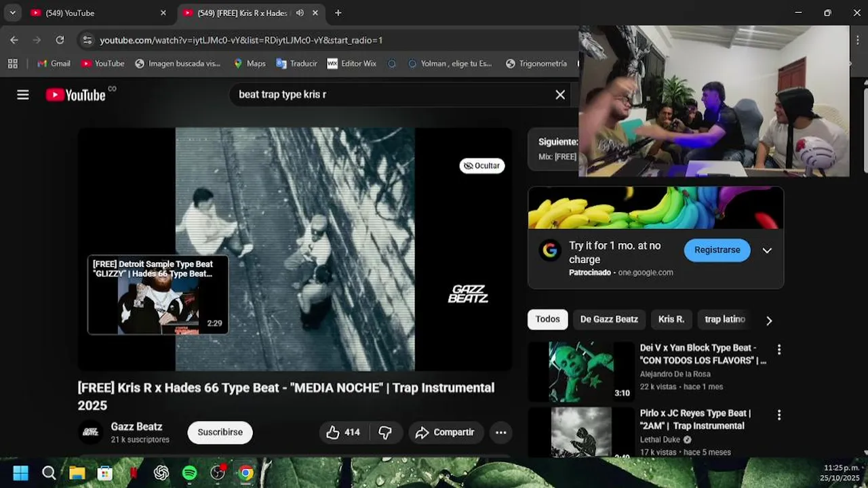Switch to Chrome from taskbar
This screenshot has height=488, width=868.
pos(245,473)
